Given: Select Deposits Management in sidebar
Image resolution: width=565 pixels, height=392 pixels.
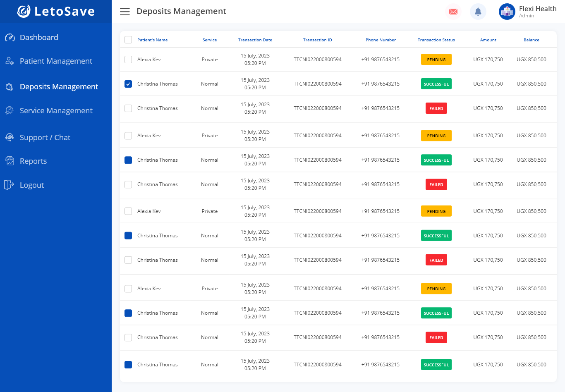Looking at the screenshot, I should pyautogui.click(x=59, y=87).
